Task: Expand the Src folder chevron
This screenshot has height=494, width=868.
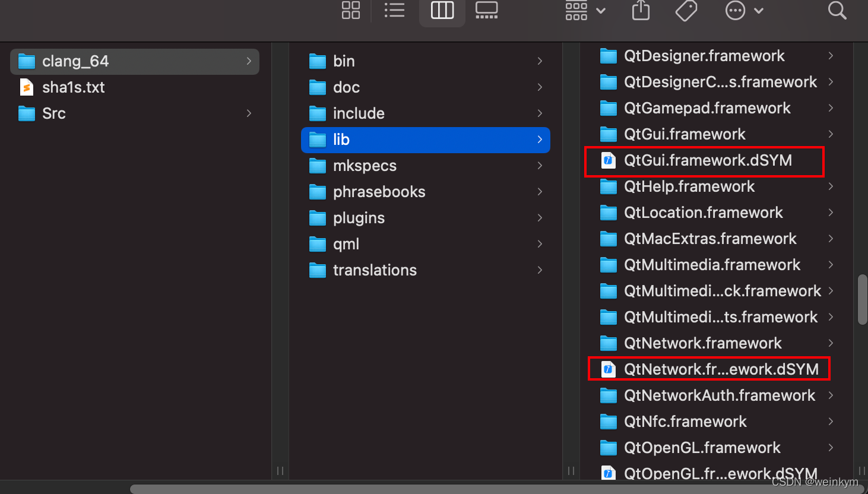Action: [x=249, y=113]
